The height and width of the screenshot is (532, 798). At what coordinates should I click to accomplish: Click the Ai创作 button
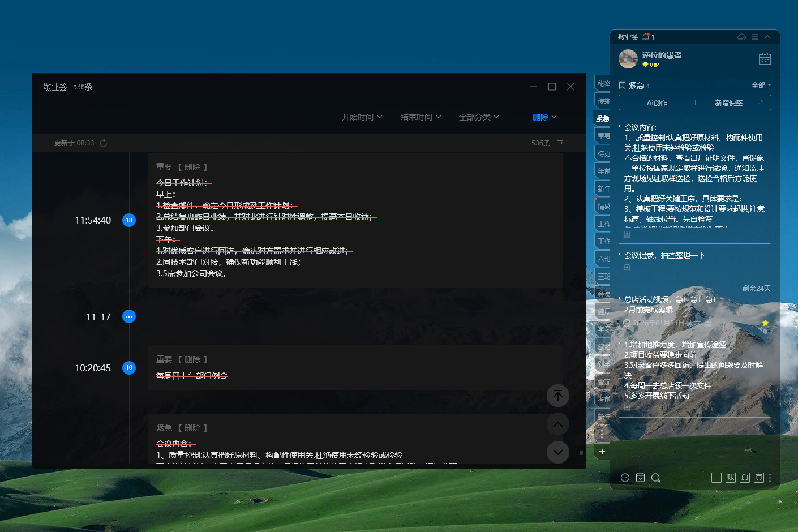(657, 102)
